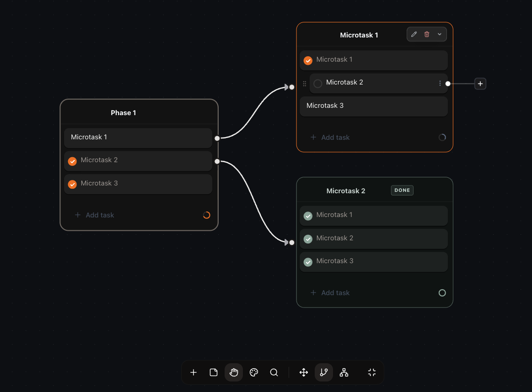
Task: Uncheck Microtask 1 in the orange Microtask 1 card
Action: pos(308,60)
